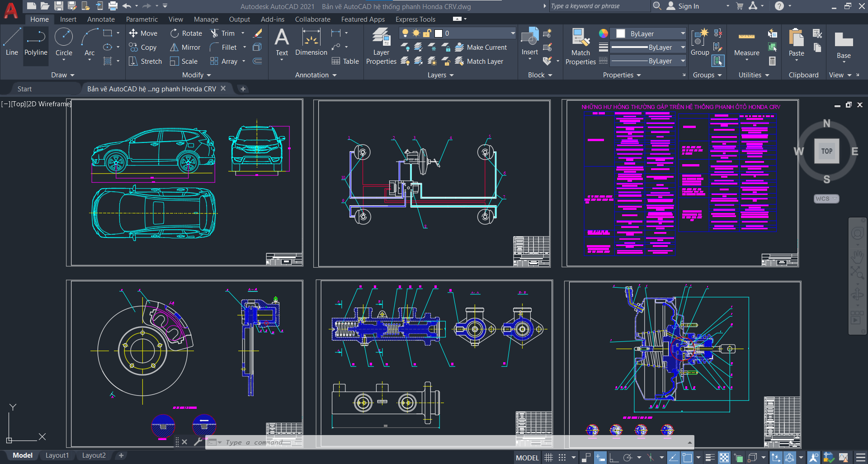Select the Circle tool

[64, 42]
